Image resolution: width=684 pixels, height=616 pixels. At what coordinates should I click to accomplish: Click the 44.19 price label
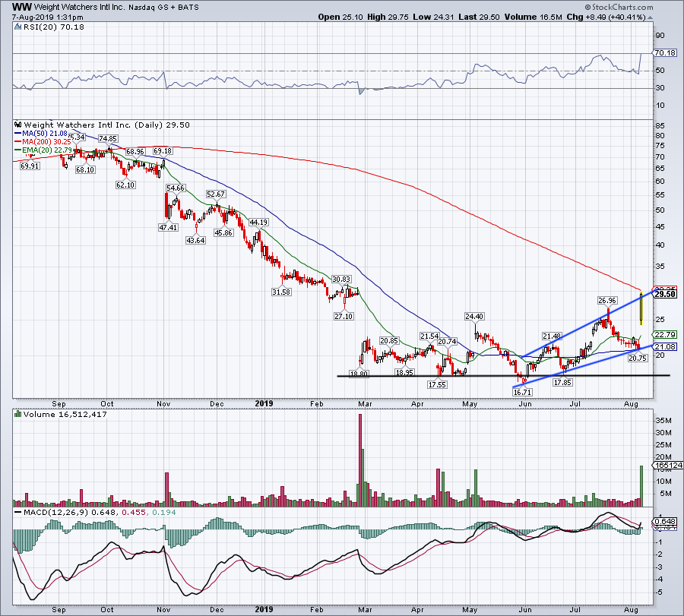(x=258, y=223)
